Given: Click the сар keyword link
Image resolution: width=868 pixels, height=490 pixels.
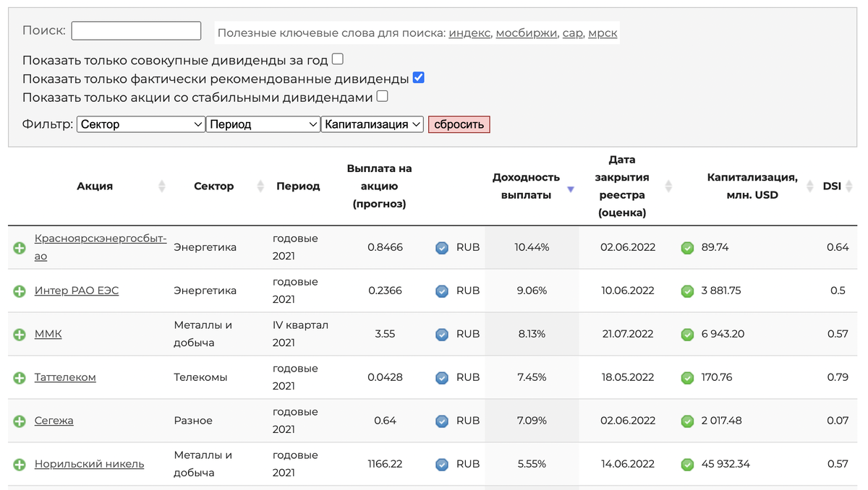Looking at the screenshot, I should tap(572, 33).
